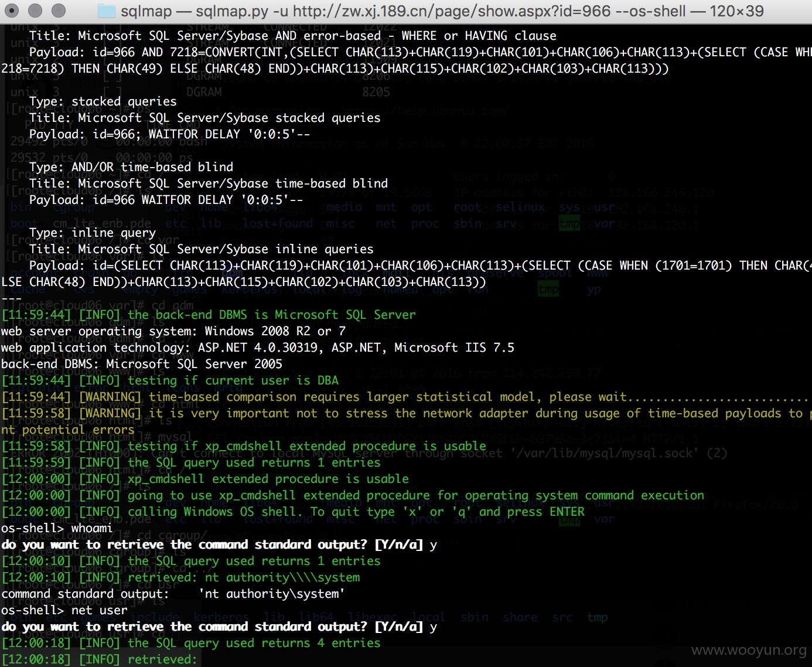Click the '[12:00:10] SQL query used returns 1 entries' line
Image resolution: width=812 pixels, height=667 pixels.
click(191, 561)
